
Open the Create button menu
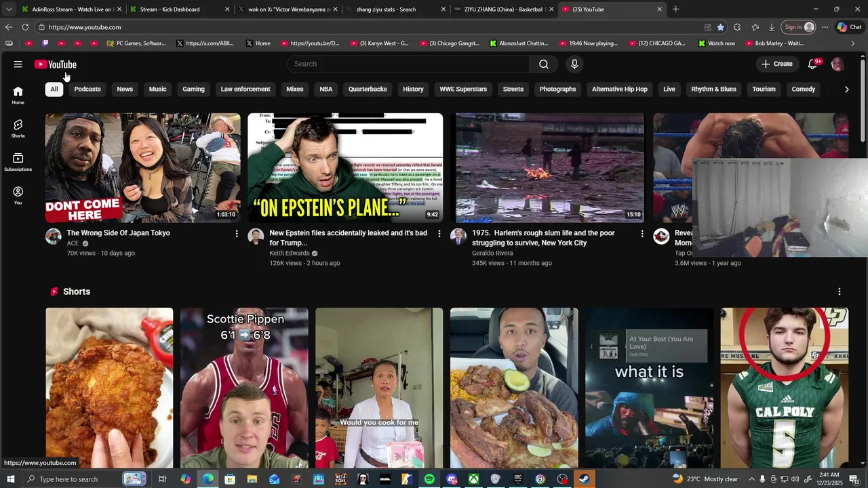pyautogui.click(x=777, y=64)
